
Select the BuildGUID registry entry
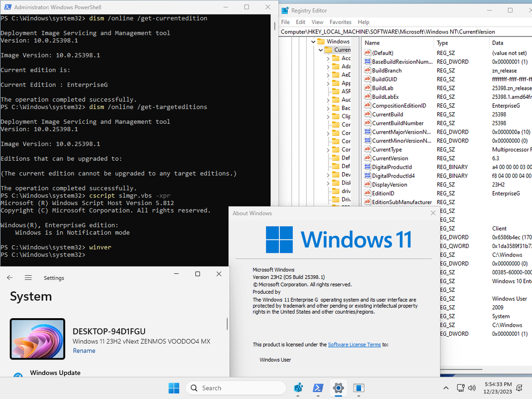pyautogui.click(x=384, y=79)
